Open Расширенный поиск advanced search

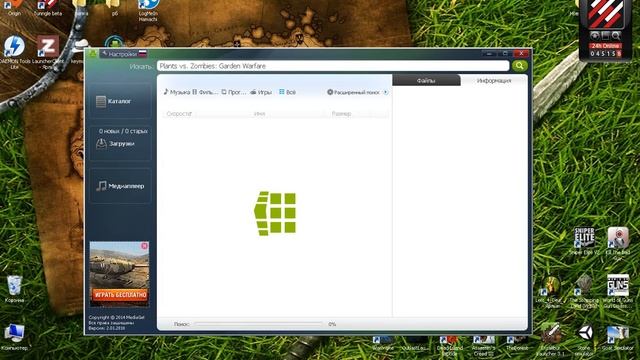[x=353, y=92]
